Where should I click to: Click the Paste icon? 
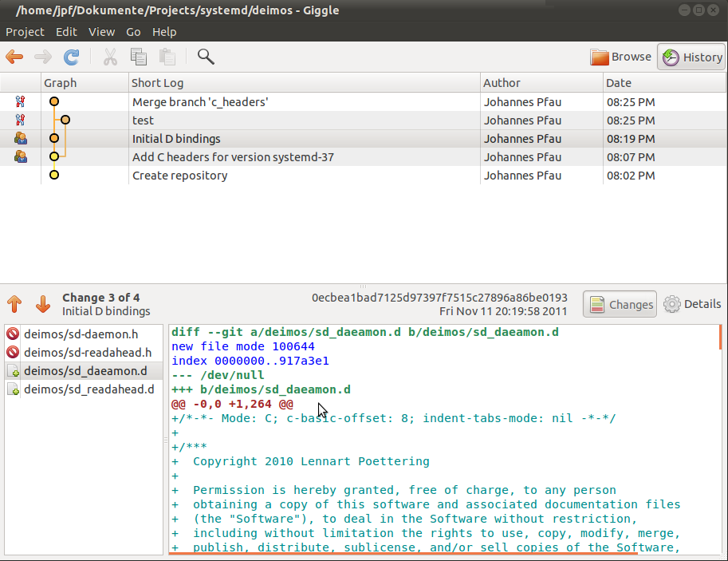coord(167,57)
